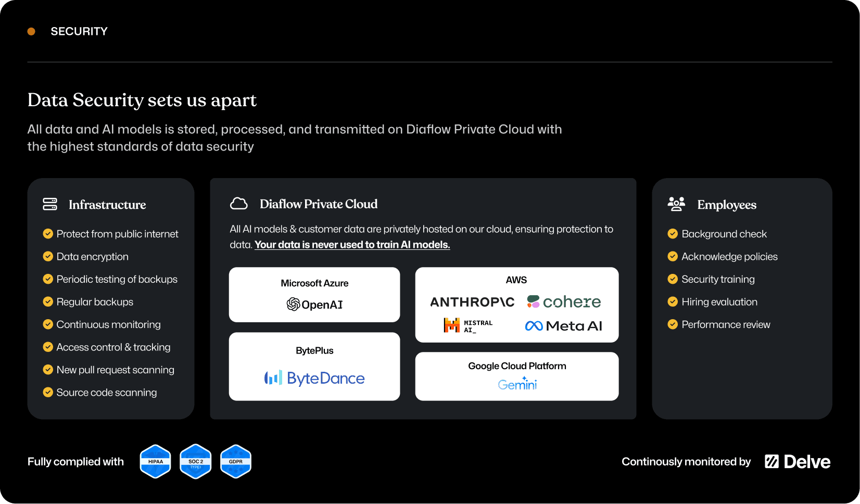Click the SOC 2 compliance badge
The width and height of the screenshot is (860, 504).
click(x=196, y=461)
